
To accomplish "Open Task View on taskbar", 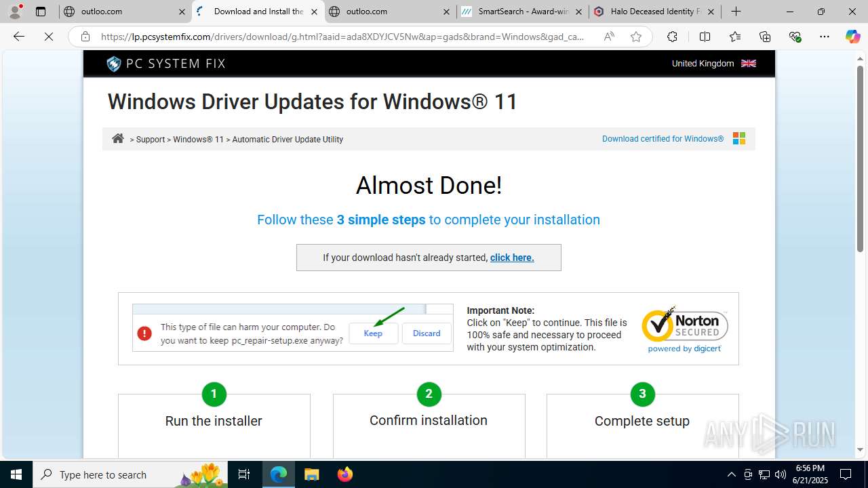I will (x=244, y=474).
